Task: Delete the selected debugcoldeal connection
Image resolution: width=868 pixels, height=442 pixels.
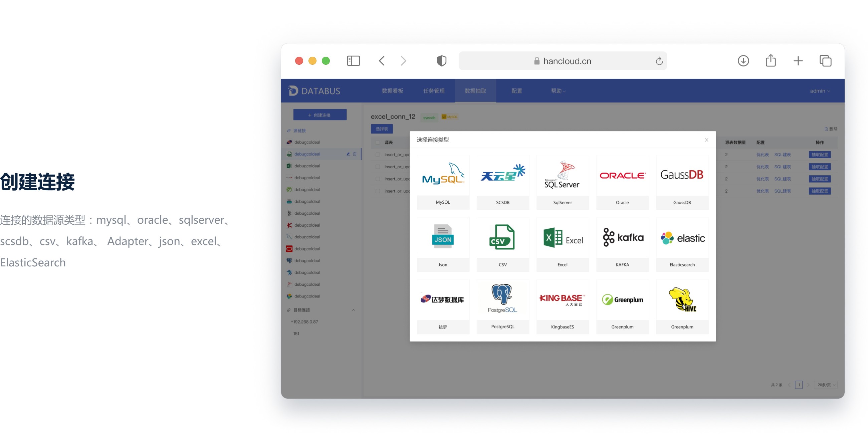Action: (x=355, y=154)
